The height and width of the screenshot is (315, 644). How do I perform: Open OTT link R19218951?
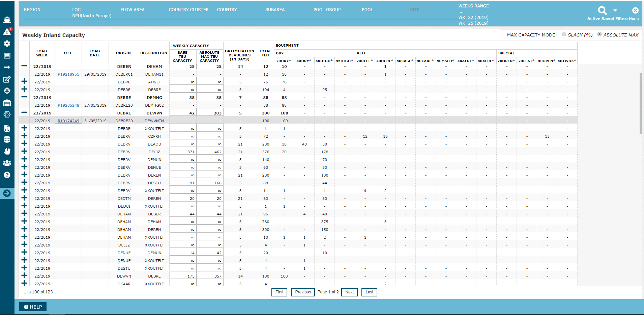[68, 74]
